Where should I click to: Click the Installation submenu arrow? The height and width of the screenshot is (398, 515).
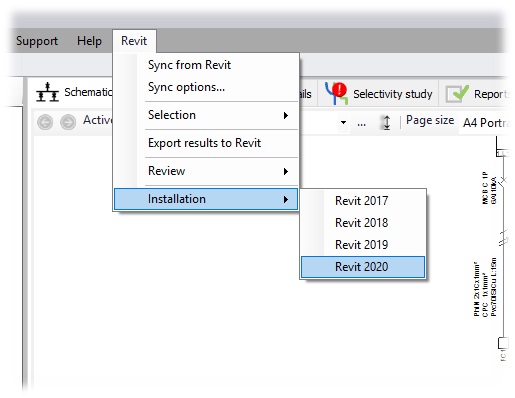(286, 199)
